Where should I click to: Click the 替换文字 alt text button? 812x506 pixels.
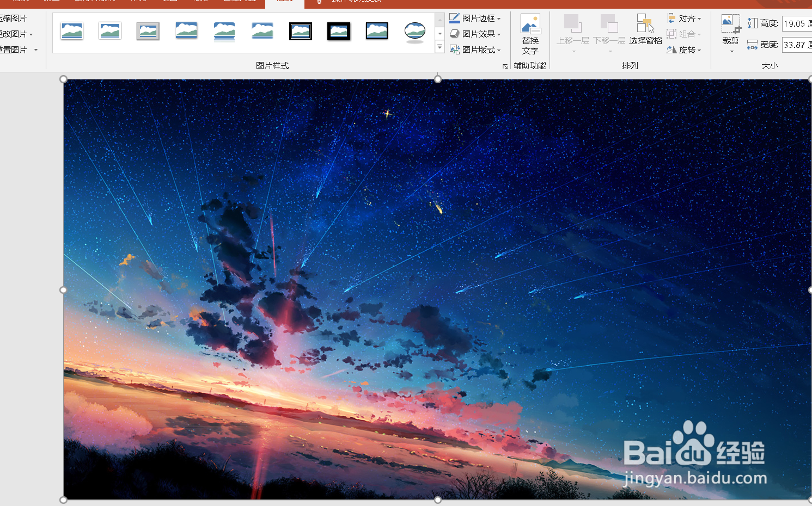[530, 35]
